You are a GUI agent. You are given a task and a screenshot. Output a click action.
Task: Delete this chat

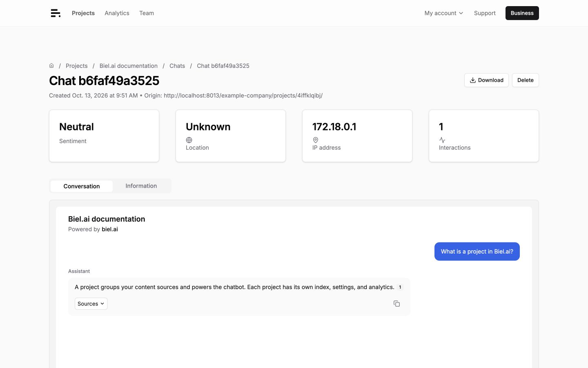coord(525,80)
